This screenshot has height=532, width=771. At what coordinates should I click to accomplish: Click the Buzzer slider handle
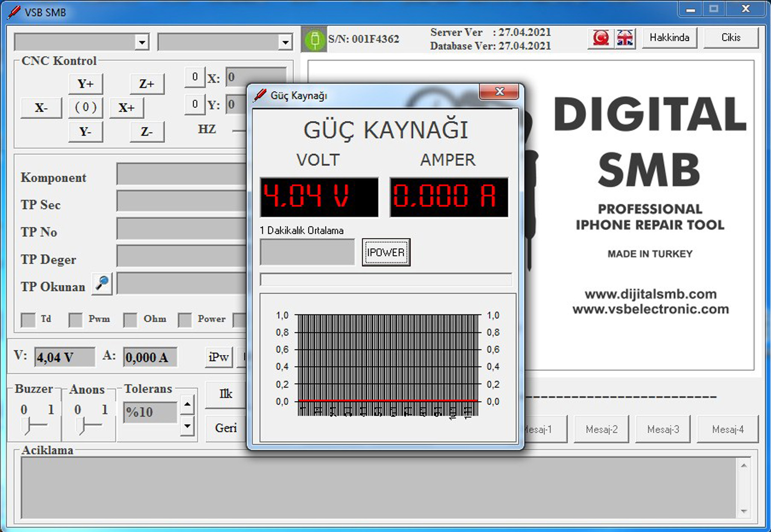coord(25,426)
